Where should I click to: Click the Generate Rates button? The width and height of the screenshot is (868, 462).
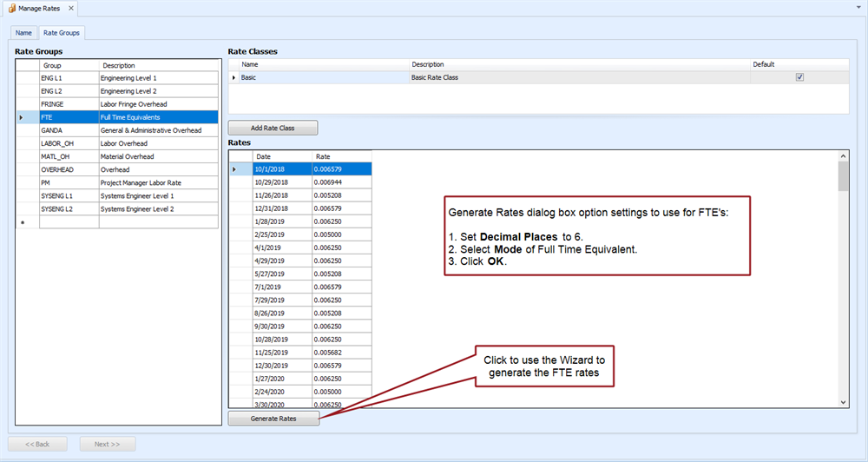(273, 419)
